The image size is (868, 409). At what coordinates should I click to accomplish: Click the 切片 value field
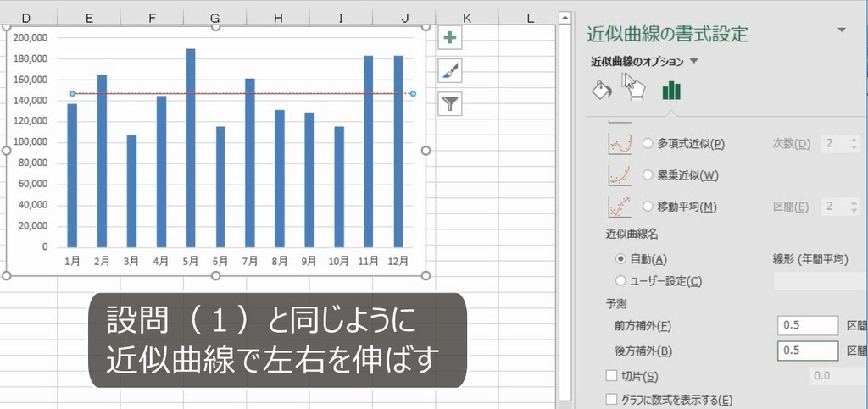pyautogui.click(x=838, y=376)
